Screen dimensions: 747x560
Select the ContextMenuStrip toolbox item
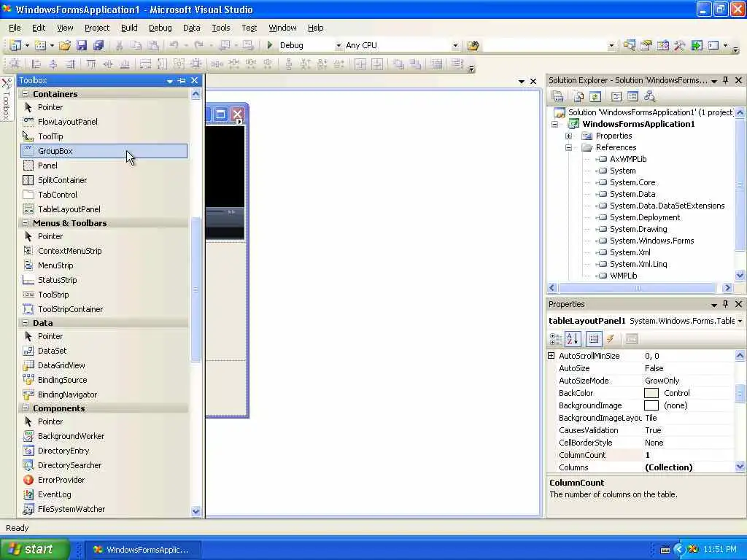click(x=104, y=251)
